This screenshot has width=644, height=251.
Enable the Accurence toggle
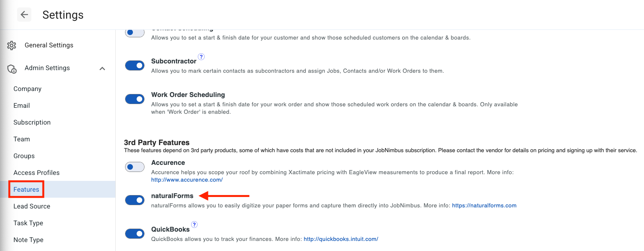[x=135, y=167]
